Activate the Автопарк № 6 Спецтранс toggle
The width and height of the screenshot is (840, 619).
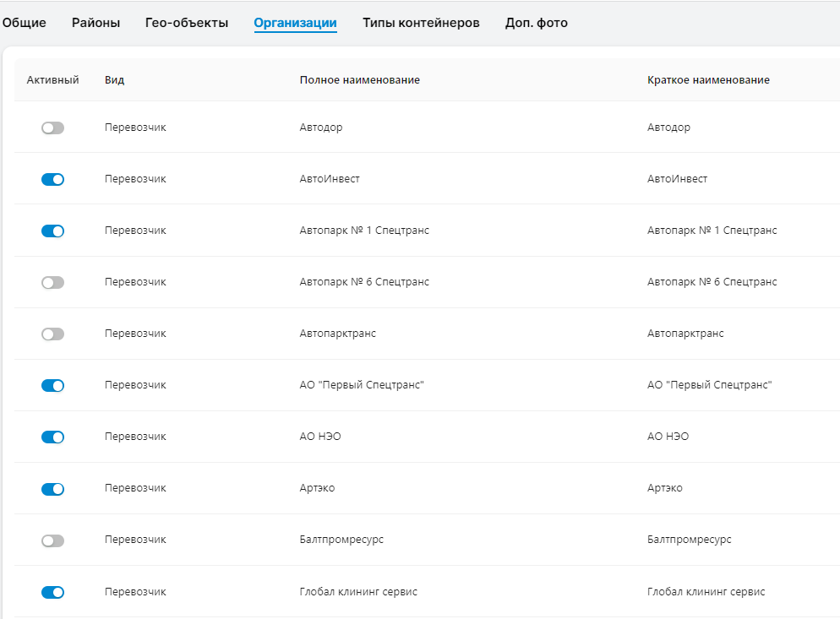click(52, 282)
